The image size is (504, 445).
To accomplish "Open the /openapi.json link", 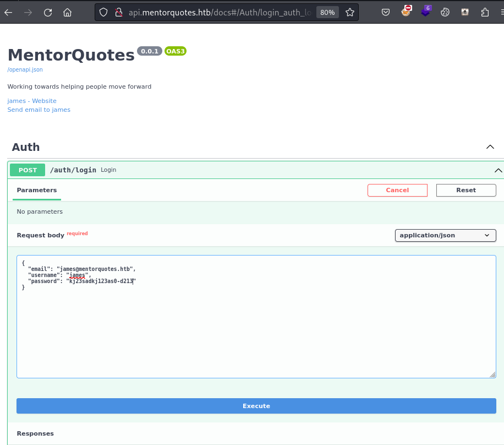I will pos(25,70).
